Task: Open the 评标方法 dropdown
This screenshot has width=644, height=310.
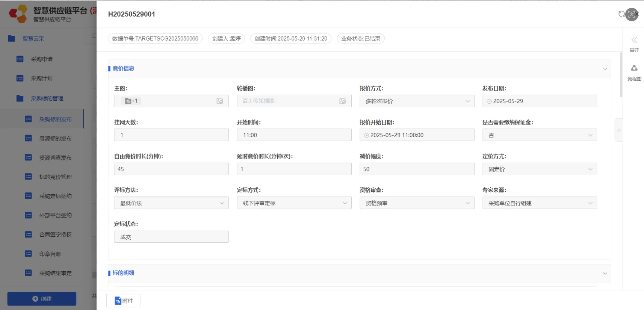Action: click(171, 203)
